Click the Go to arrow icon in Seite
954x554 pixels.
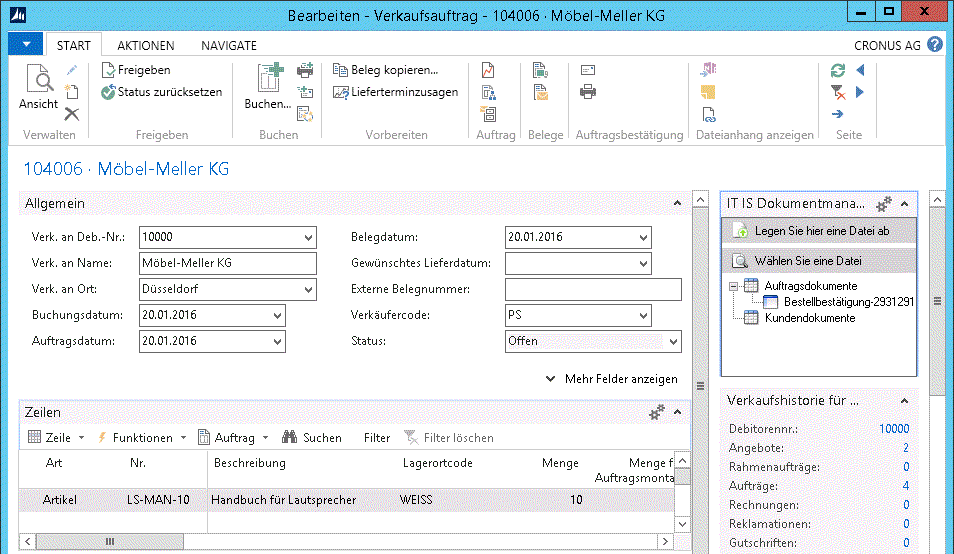pyautogui.click(x=838, y=114)
